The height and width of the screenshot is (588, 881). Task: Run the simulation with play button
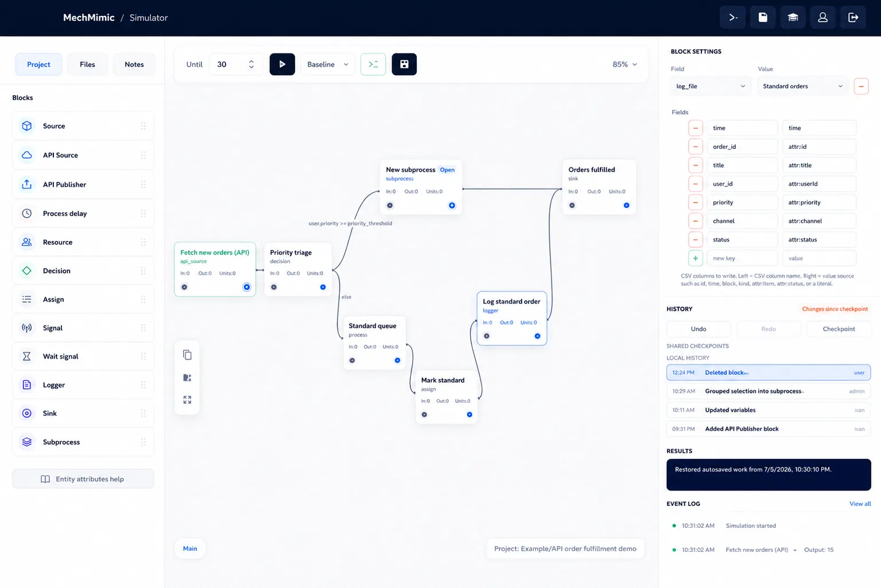click(282, 64)
